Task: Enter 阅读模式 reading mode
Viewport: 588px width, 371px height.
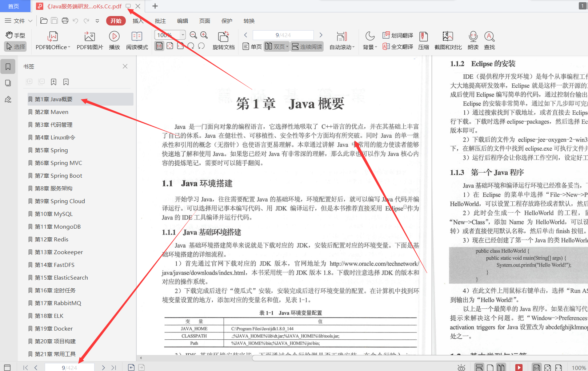Action: tap(137, 40)
